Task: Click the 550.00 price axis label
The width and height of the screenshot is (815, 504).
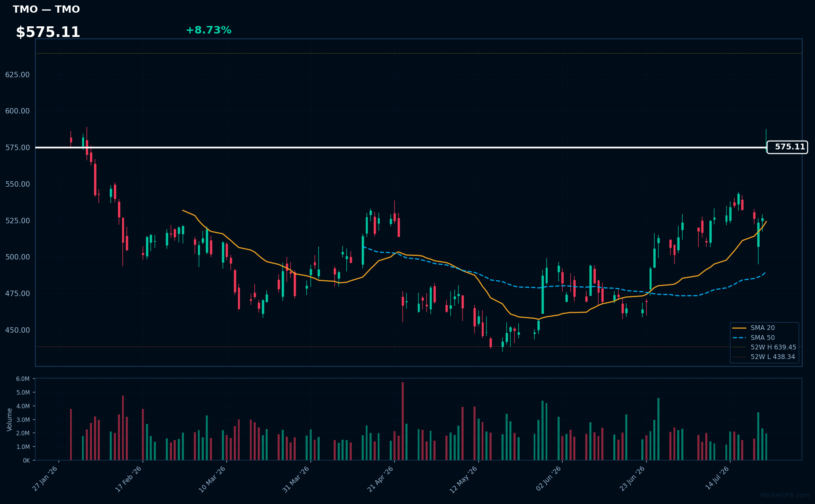Action: click(17, 184)
